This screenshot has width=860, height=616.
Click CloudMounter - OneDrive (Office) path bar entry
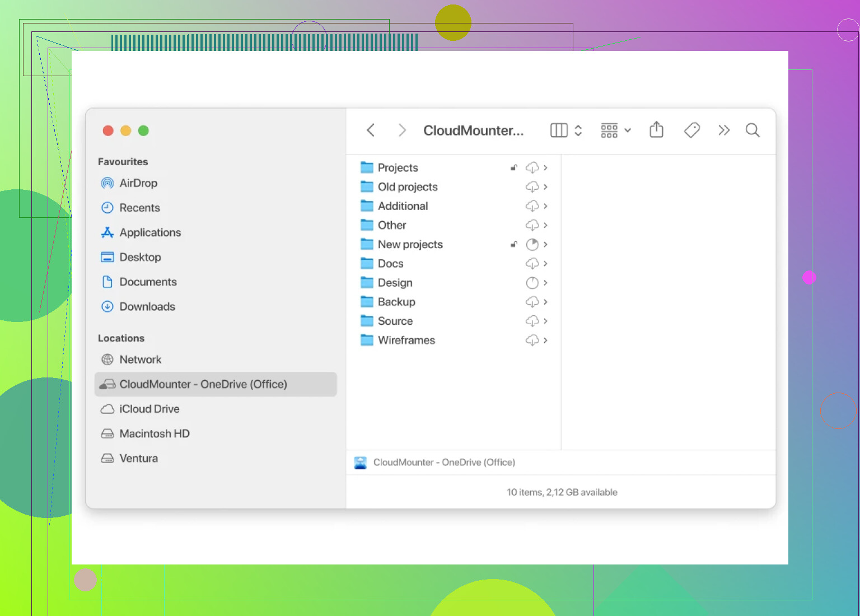click(x=435, y=463)
